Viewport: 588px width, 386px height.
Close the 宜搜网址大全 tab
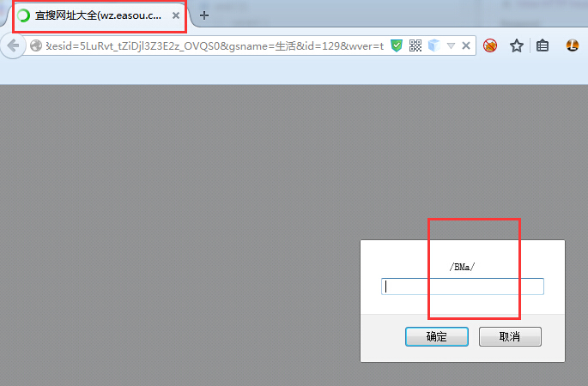175,15
